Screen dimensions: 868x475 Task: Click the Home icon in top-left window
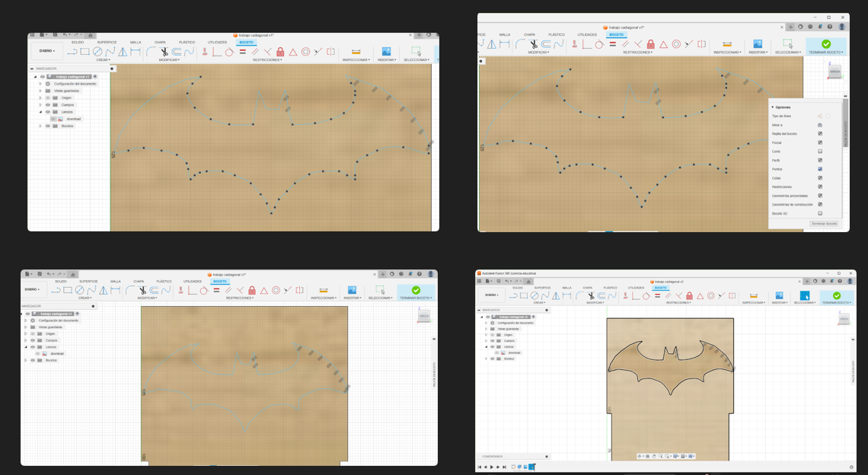[91, 35]
